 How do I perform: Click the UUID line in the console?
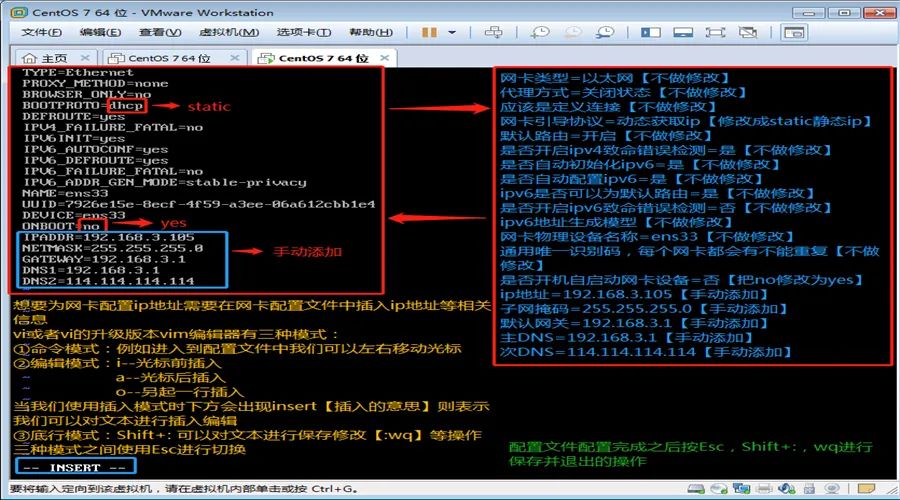click(x=199, y=204)
